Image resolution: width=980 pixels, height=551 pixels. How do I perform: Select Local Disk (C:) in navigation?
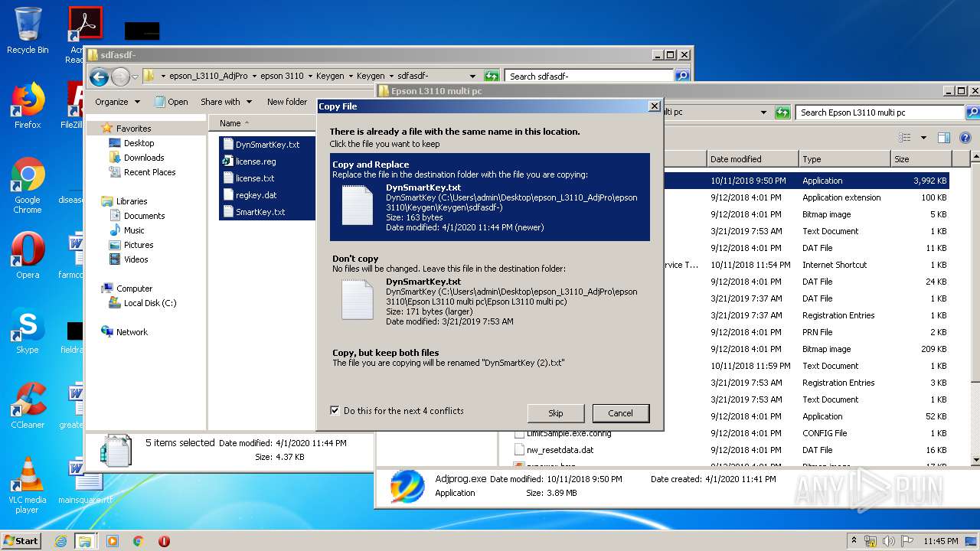click(x=150, y=303)
